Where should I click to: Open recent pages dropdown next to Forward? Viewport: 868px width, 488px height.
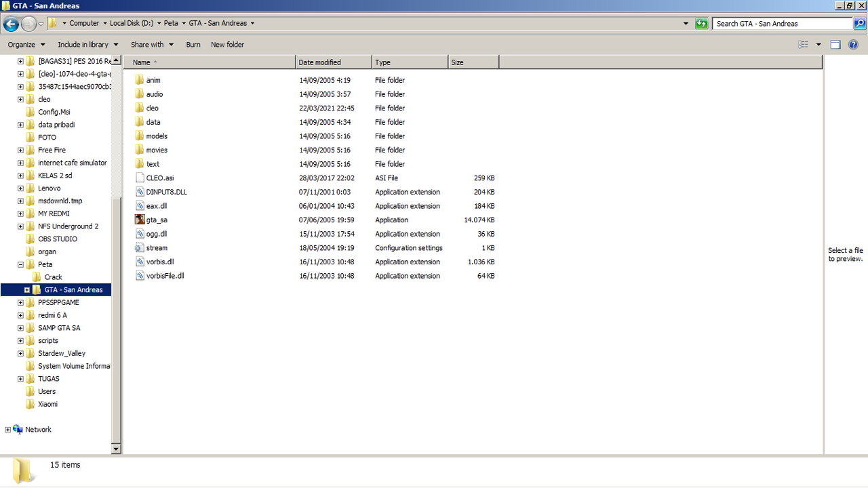tap(41, 24)
